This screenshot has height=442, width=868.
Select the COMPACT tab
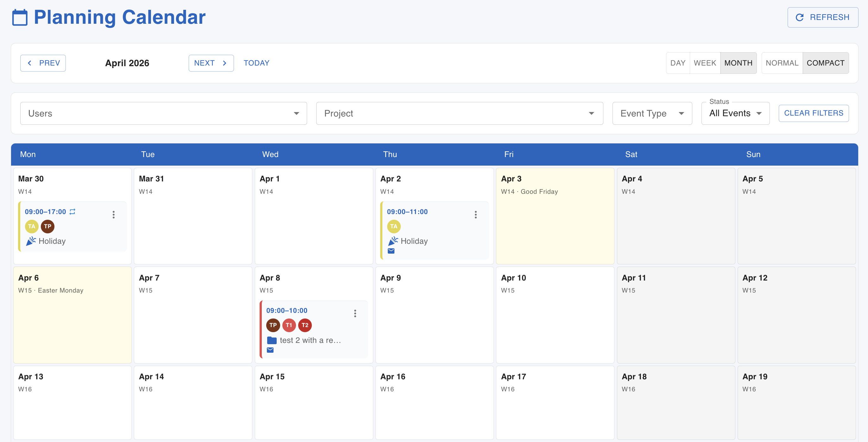point(826,63)
